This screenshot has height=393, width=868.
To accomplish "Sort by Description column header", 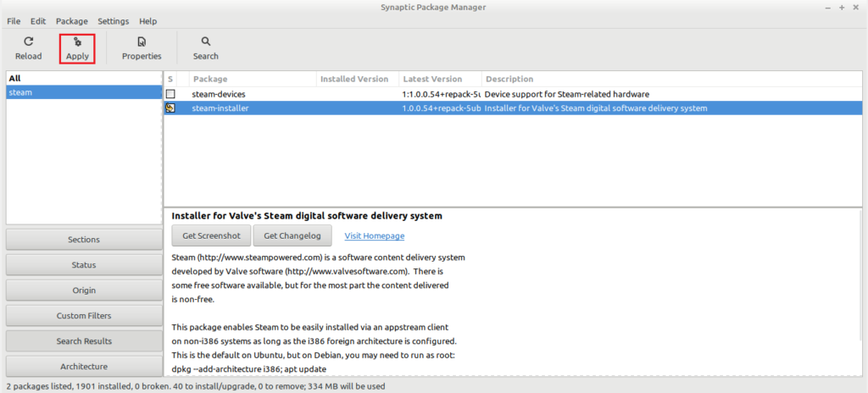I will point(671,79).
